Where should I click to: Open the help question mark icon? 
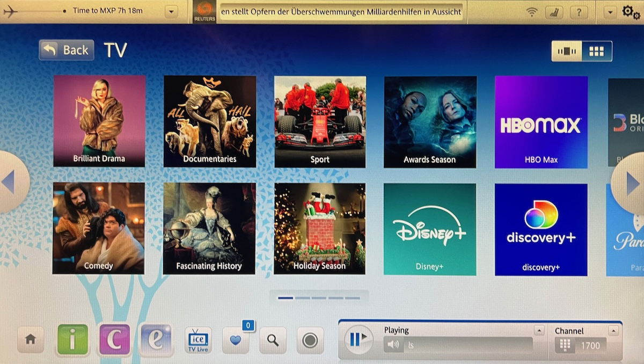(x=579, y=12)
